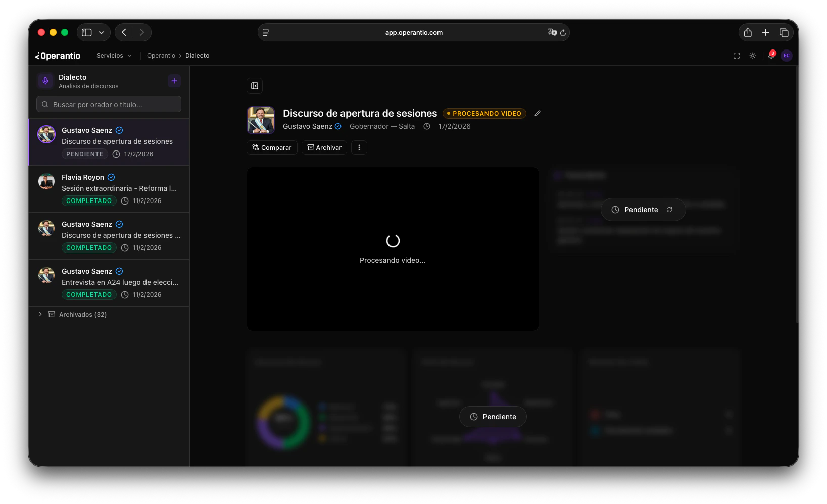Focus the speaker or title search field
The height and width of the screenshot is (504, 827).
[x=109, y=105]
